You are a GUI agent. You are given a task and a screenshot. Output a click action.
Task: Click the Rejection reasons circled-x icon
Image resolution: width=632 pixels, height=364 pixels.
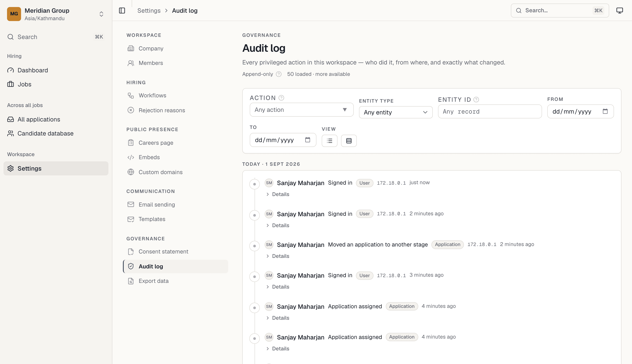(131, 110)
